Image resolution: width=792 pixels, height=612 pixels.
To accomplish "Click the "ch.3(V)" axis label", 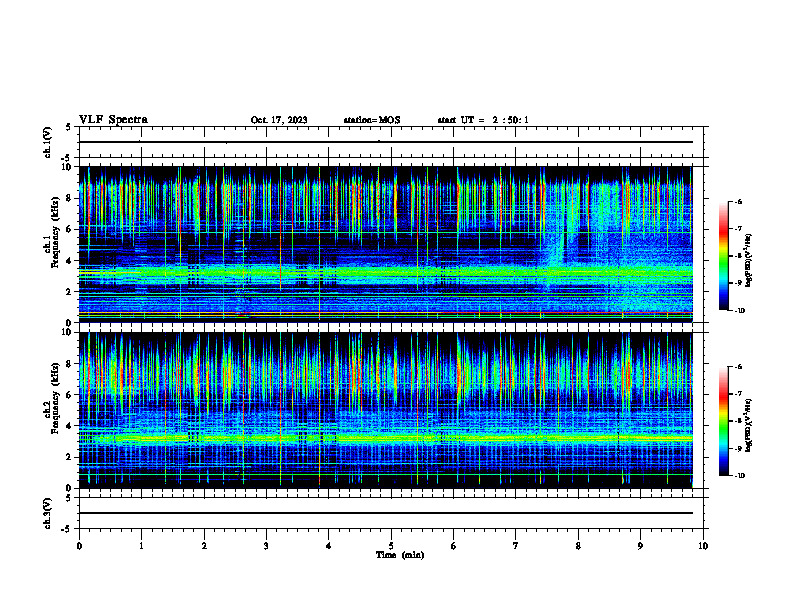I will coord(47,513).
